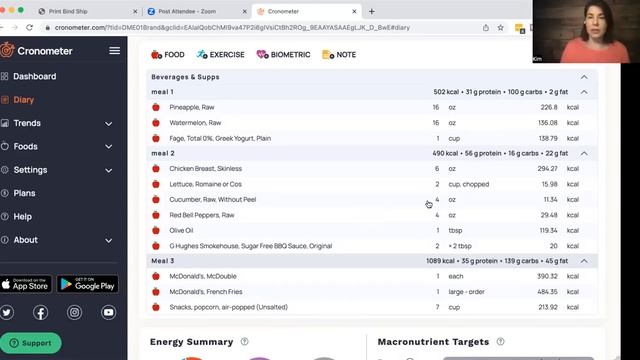Image resolution: width=640 pixels, height=360 pixels.
Task: Open the Plans page
Action: pyautogui.click(x=24, y=193)
